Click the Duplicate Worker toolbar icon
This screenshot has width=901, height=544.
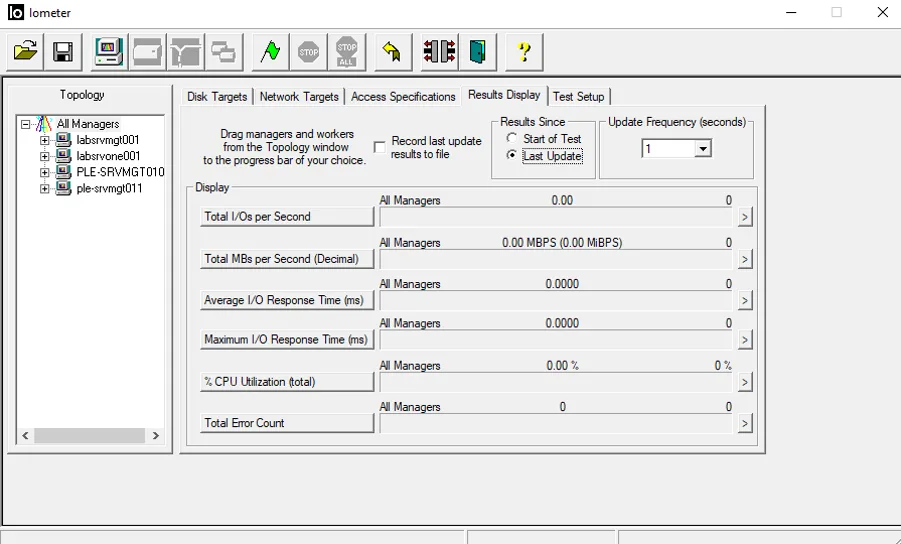click(x=223, y=52)
